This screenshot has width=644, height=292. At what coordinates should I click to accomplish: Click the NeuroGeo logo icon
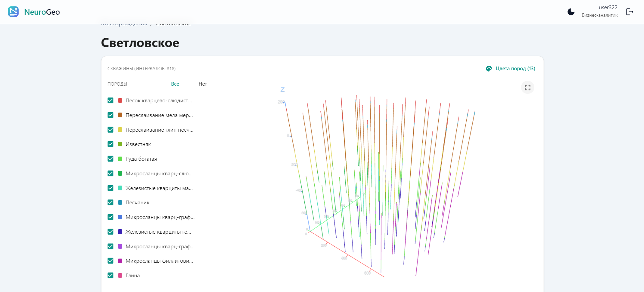point(13,12)
